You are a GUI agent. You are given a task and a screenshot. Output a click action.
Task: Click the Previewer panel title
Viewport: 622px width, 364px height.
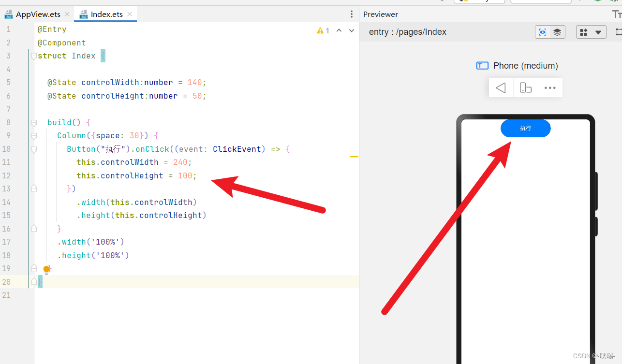[x=381, y=15]
